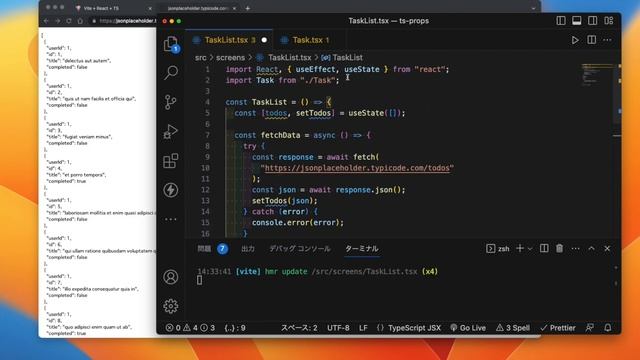This screenshot has width=640, height=360.
Task: Change indentation via スペース: 2
Action: [299, 328]
